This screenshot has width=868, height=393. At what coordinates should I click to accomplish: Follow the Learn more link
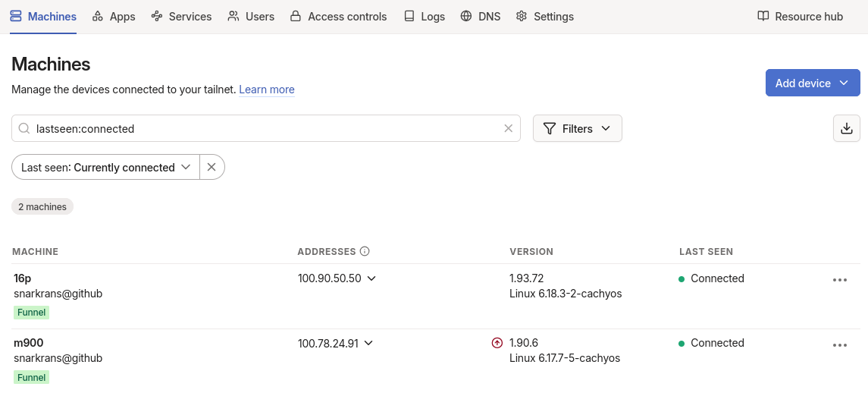(x=267, y=90)
